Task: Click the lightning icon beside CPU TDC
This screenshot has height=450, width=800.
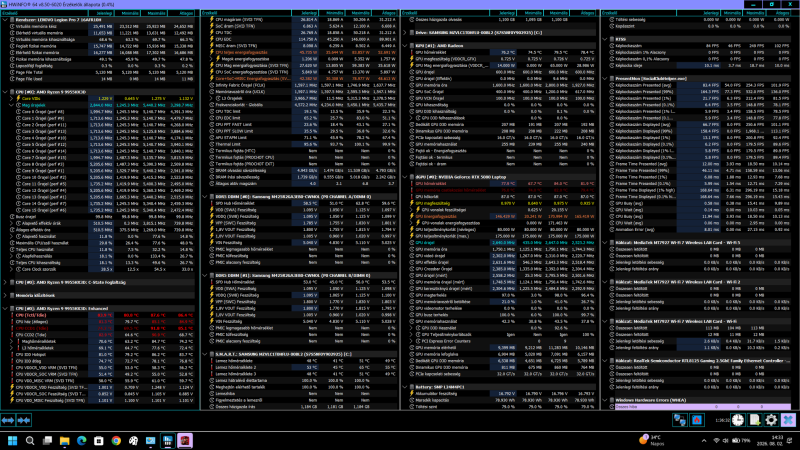Action: pyautogui.click(x=212, y=33)
